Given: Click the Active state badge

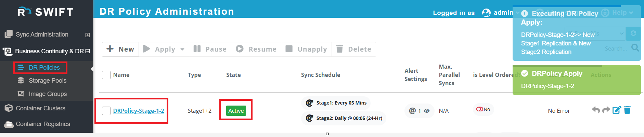Looking at the screenshot, I should coord(236,111).
